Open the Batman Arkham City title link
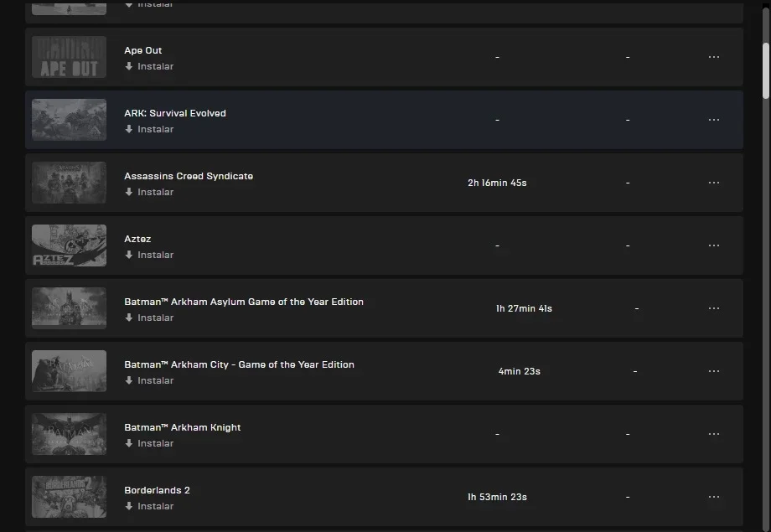Viewport: 771px width, 532px height. coord(239,364)
